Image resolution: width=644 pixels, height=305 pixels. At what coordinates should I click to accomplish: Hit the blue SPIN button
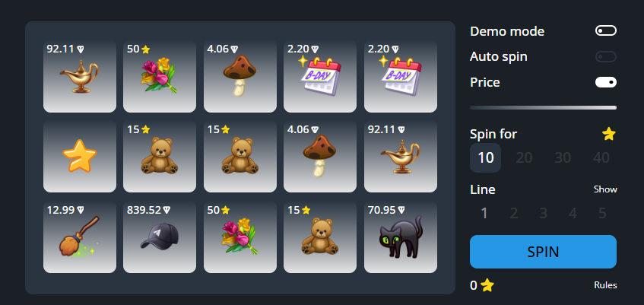tap(543, 252)
